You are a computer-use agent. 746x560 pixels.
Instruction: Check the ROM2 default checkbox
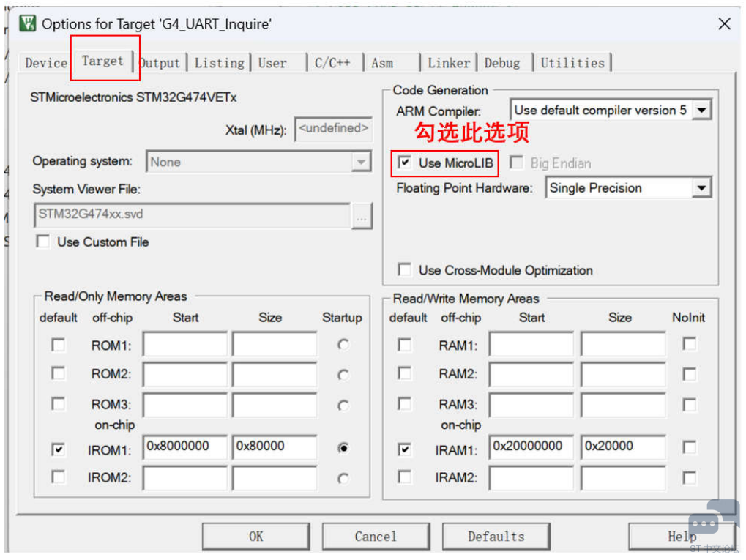pyautogui.click(x=58, y=373)
